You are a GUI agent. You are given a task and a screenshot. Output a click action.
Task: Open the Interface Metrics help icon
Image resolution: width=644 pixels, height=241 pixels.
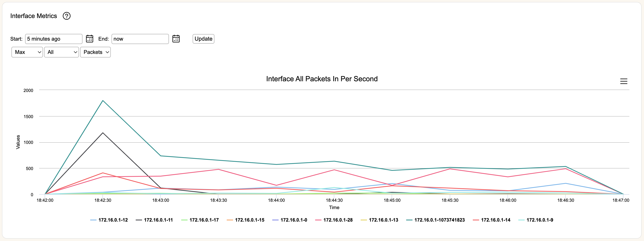[x=66, y=16]
